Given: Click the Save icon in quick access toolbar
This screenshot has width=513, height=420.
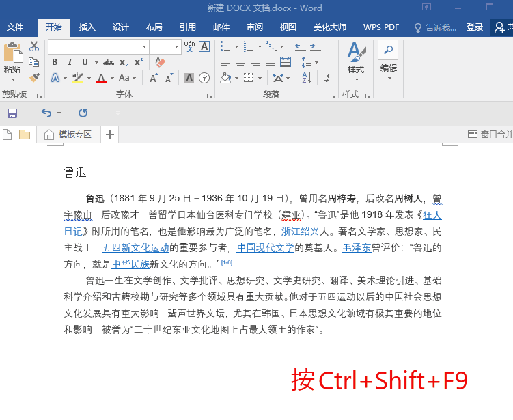Looking at the screenshot, I should click(x=12, y=113).
